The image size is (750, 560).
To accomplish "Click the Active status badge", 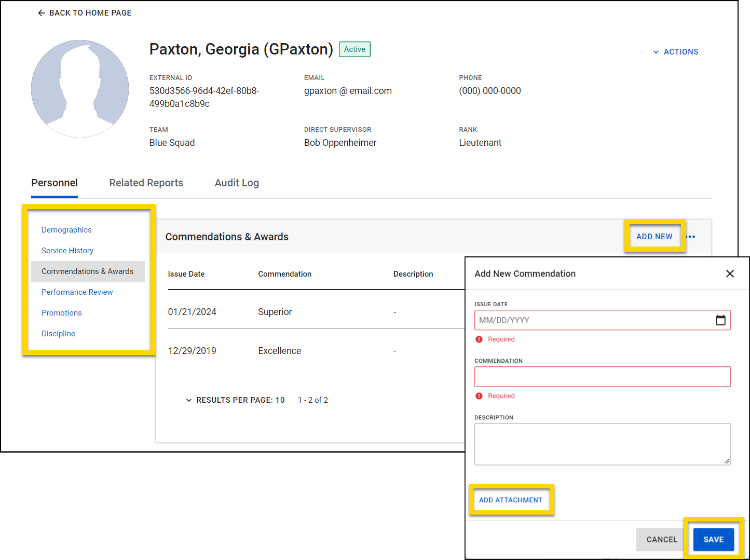I will 354,49.
